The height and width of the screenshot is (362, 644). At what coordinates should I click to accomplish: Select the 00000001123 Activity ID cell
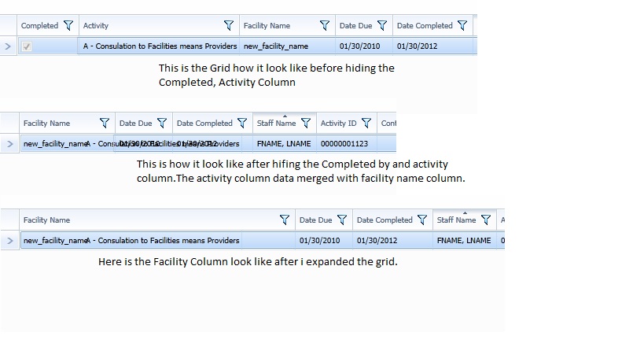point(344,144)
